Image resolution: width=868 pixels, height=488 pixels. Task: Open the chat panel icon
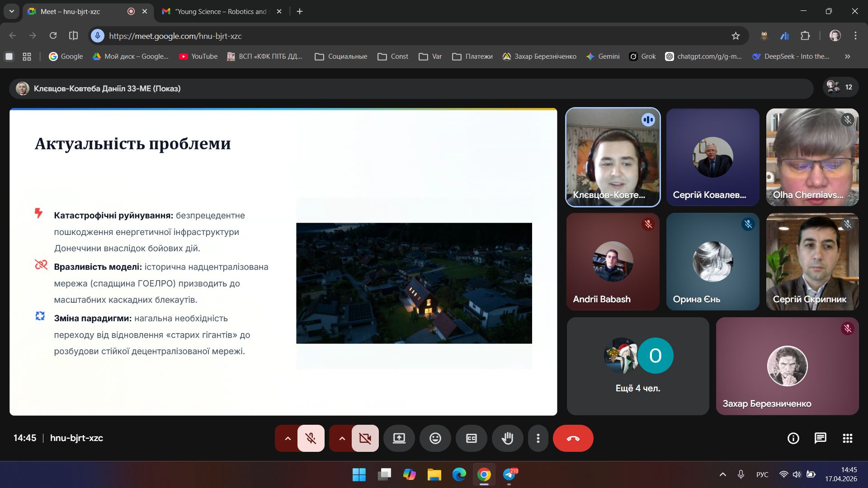(x=820, y=438)
